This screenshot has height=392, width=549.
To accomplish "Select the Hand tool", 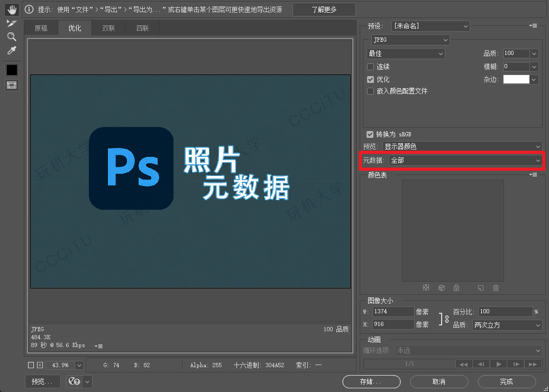I will click(x=12, y=10).
